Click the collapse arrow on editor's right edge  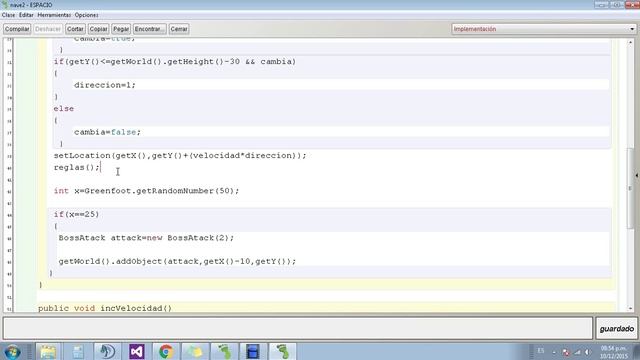(x=637, y=176)
